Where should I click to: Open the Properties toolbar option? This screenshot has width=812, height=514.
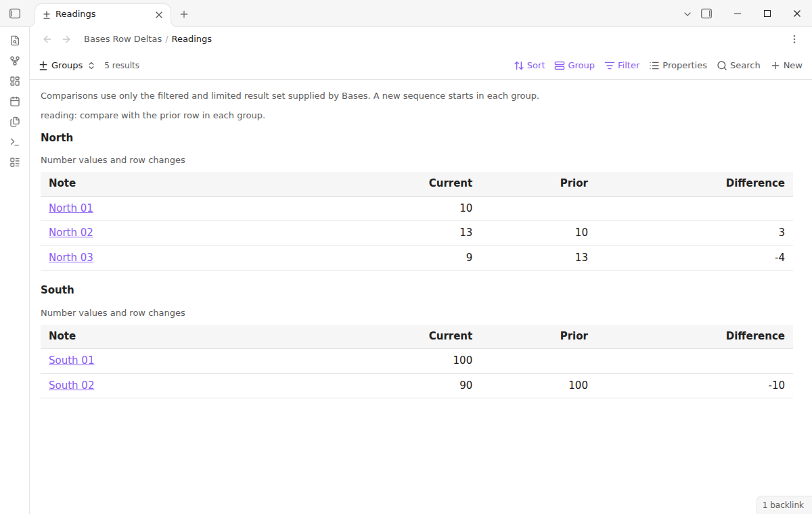(678, 66)
